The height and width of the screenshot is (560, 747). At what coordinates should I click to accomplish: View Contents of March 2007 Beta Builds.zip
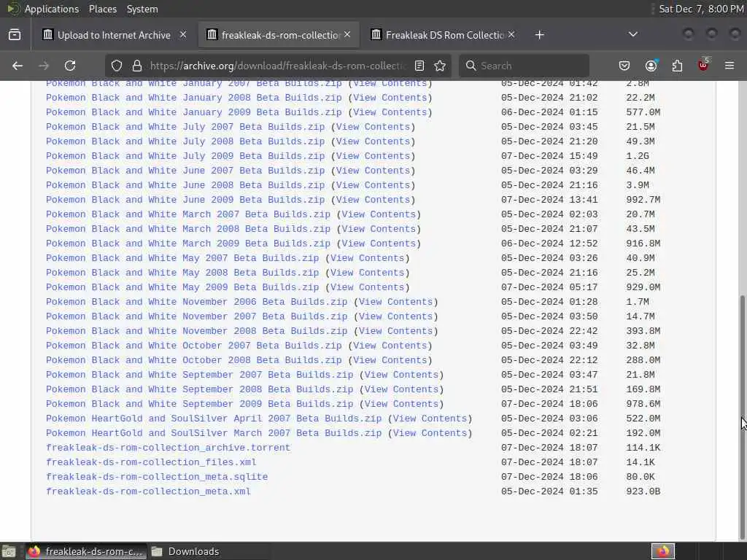(379, 214)
